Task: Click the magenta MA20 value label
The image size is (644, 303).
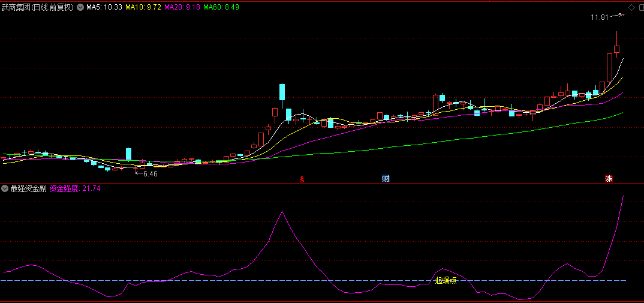Action: click(x=182, y=8)
